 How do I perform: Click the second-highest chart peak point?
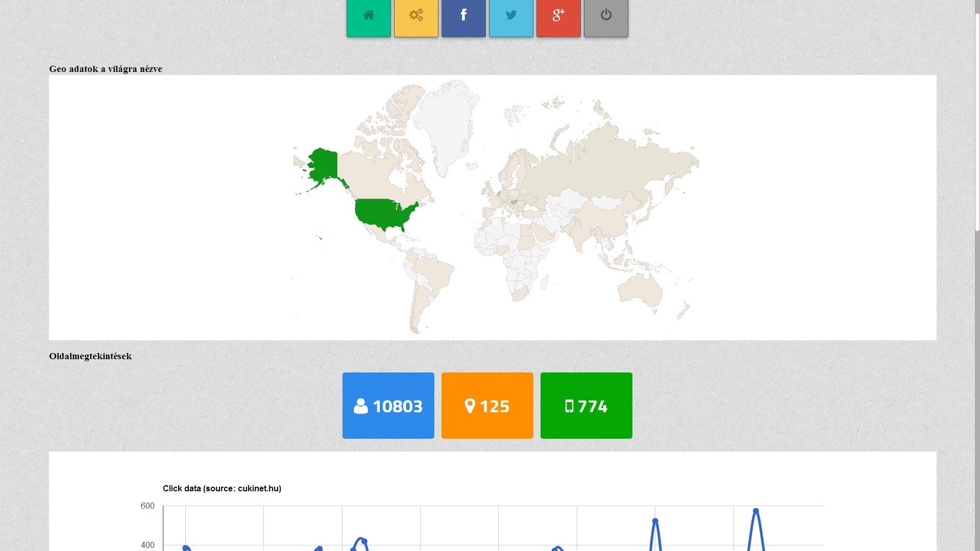655,521
